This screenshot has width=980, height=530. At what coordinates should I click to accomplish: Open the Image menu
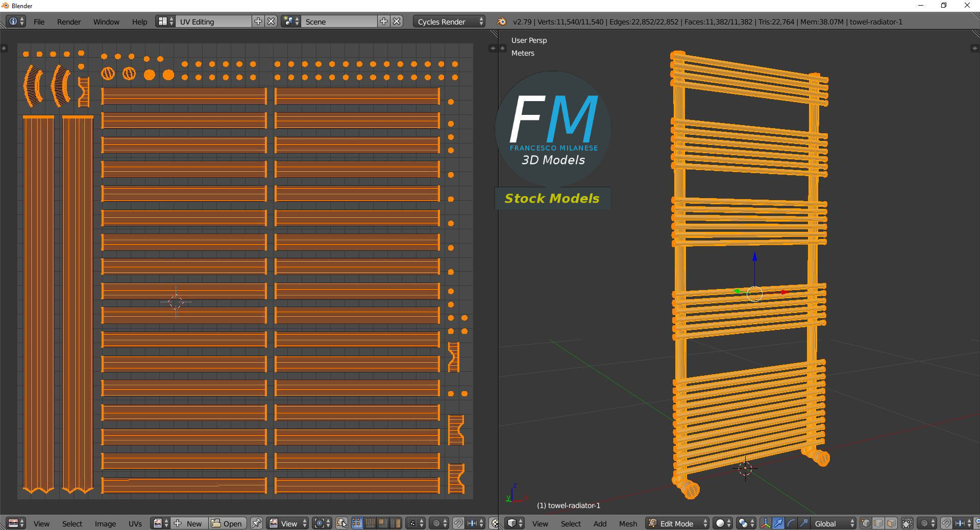tap(105, 523)
